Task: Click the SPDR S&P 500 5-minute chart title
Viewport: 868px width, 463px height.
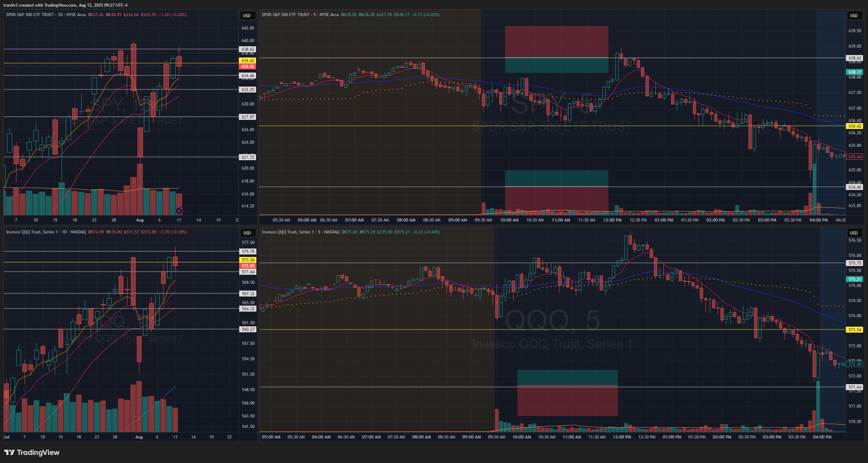Action: [285, 15]
